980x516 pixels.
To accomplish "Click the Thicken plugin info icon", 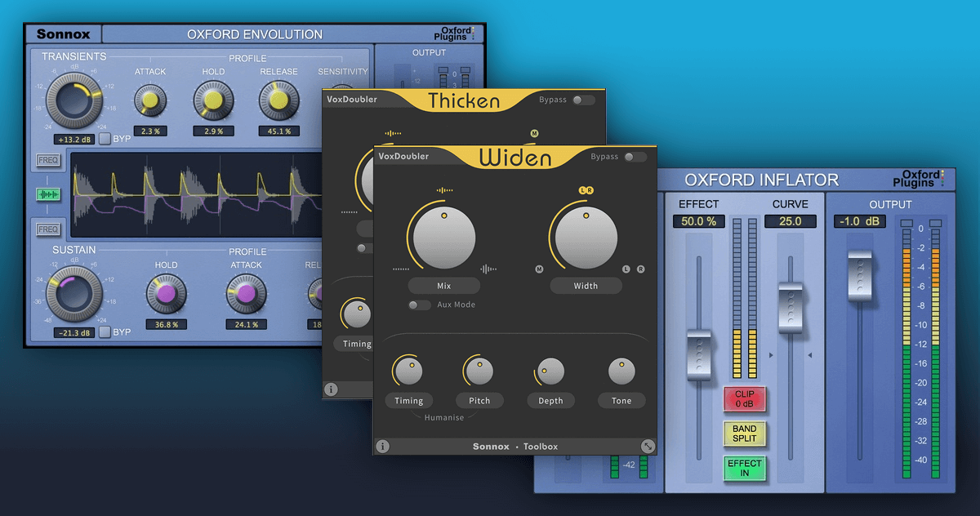I will pos(331,389).
